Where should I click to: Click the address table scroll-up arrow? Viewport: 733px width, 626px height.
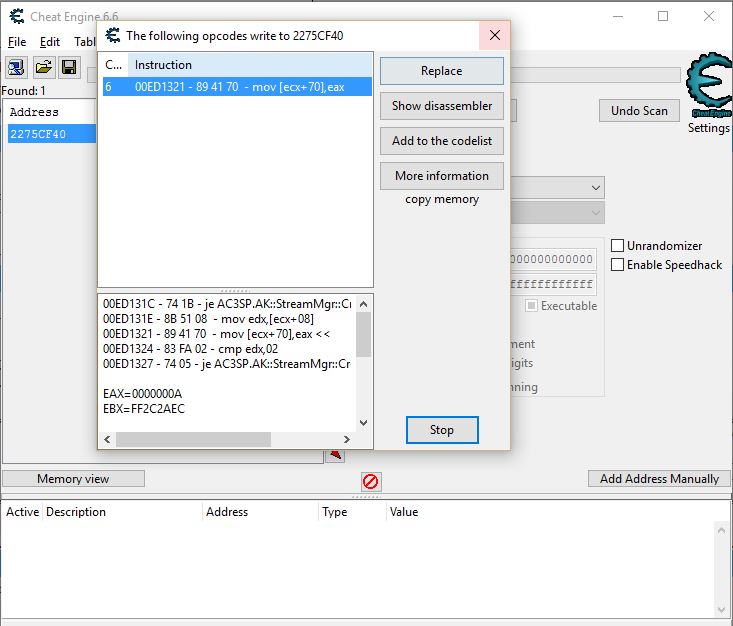pos(721,530)
